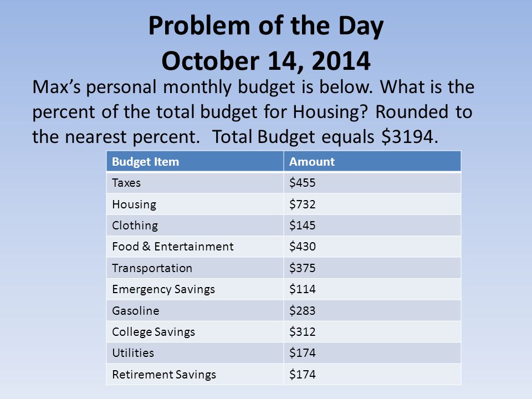Select the Retirement Savings row label

pos(164,375)
